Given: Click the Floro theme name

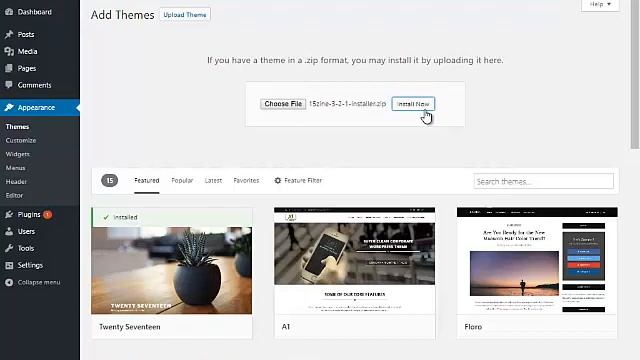Looking at the screenshot, I should [473, 327].
